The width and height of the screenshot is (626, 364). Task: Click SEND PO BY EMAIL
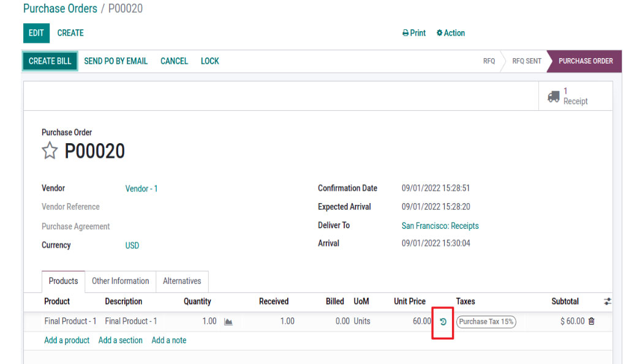116,61
